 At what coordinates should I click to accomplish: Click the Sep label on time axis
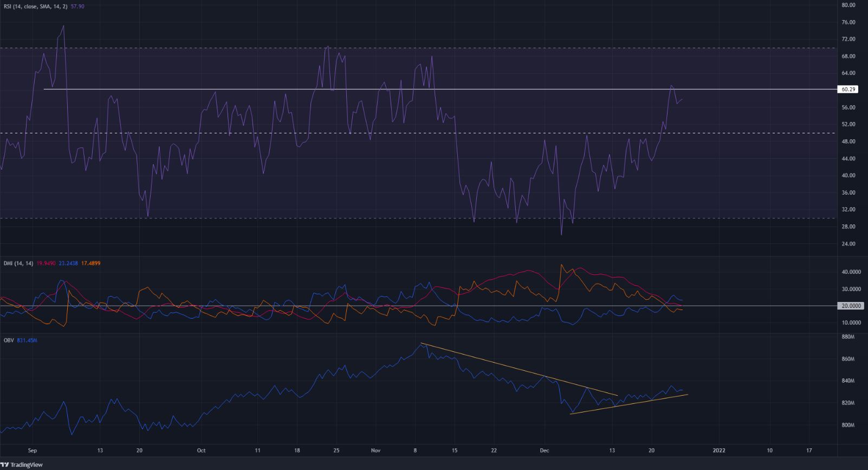(x=33, y=450)
